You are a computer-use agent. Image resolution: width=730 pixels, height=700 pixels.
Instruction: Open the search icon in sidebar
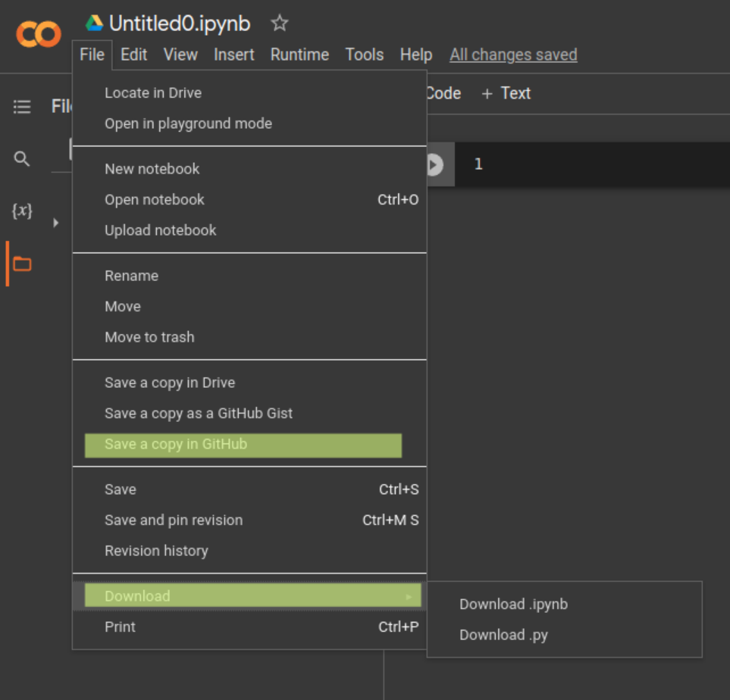tap(22, 159)
